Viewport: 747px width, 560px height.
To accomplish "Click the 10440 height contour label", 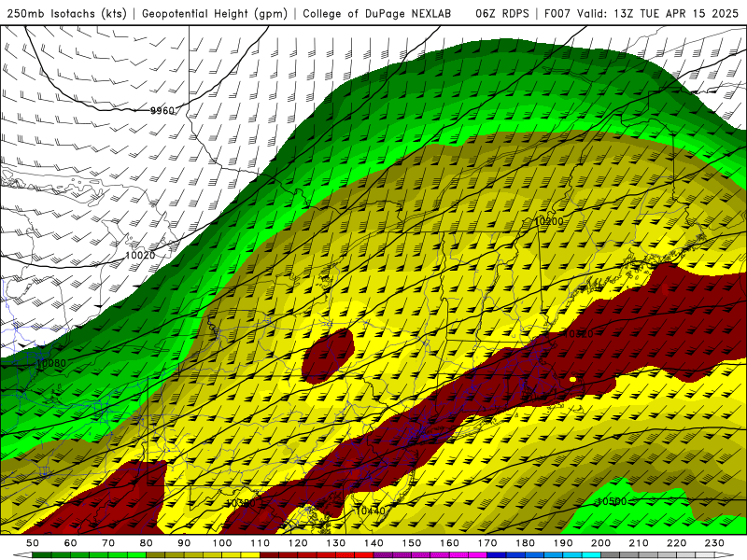I will pos(370,511).
